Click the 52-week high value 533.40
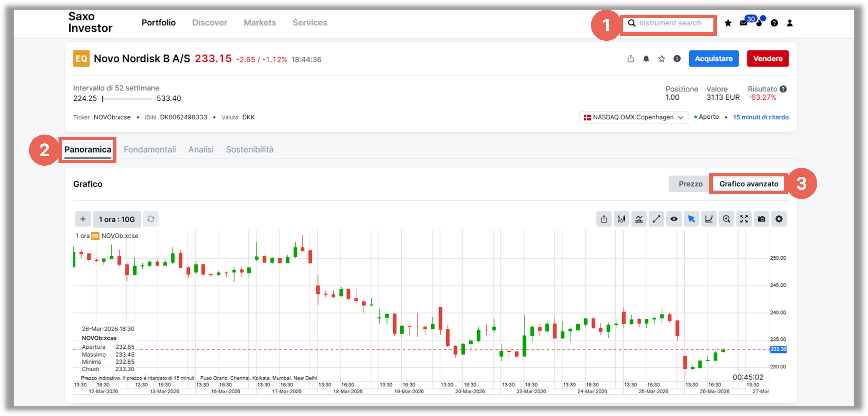The height and width of the screenshot is (416, 868). coord(169,99)
